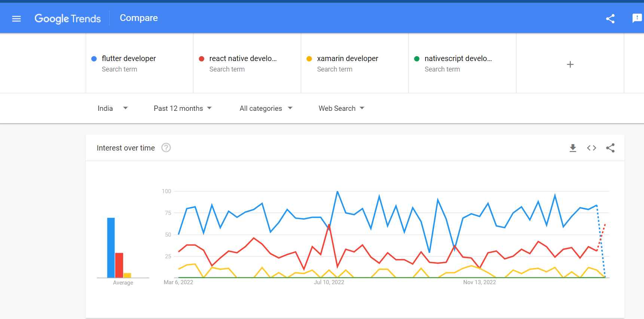Image resolution: width=644 pixels, height=319 pixels.
Task: Click the share icon in header
Action: click(610, 19)
